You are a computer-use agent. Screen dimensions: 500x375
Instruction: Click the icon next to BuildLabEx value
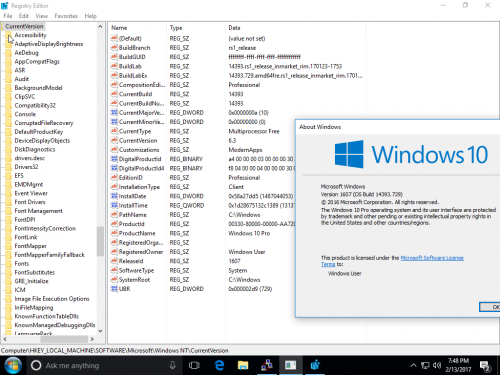(114, 76)
